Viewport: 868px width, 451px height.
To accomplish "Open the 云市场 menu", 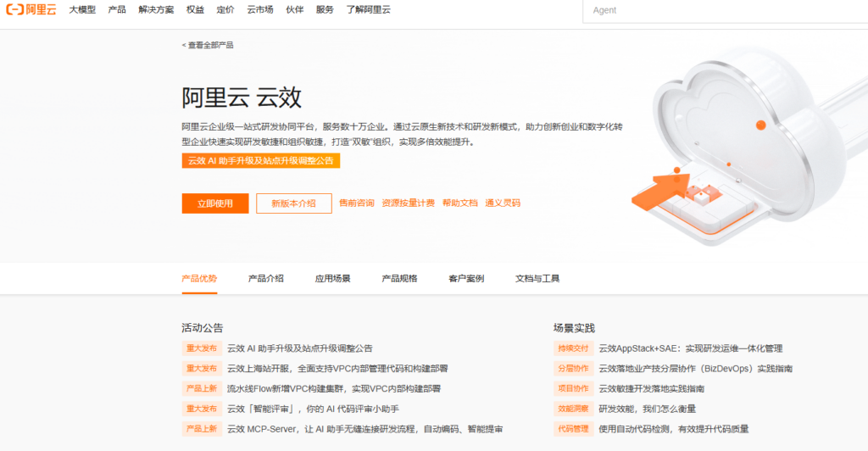I will click(x=260, y=9).
